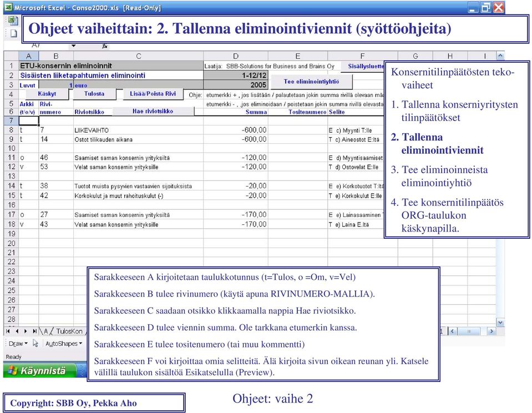Image resolution: width=532 pixels, height=413 pixels.
Task: Click the horizontal scrollbar thumb
Action: click(469, 331)
